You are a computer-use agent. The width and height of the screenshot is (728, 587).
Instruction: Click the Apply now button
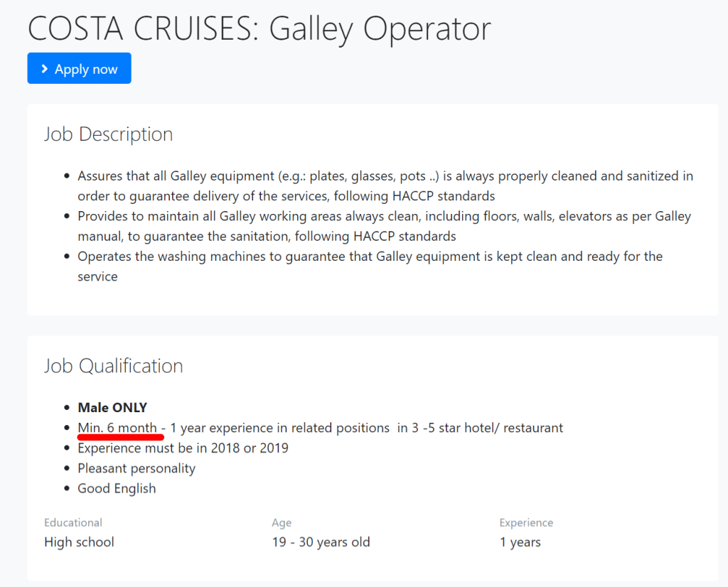point(79,68)
